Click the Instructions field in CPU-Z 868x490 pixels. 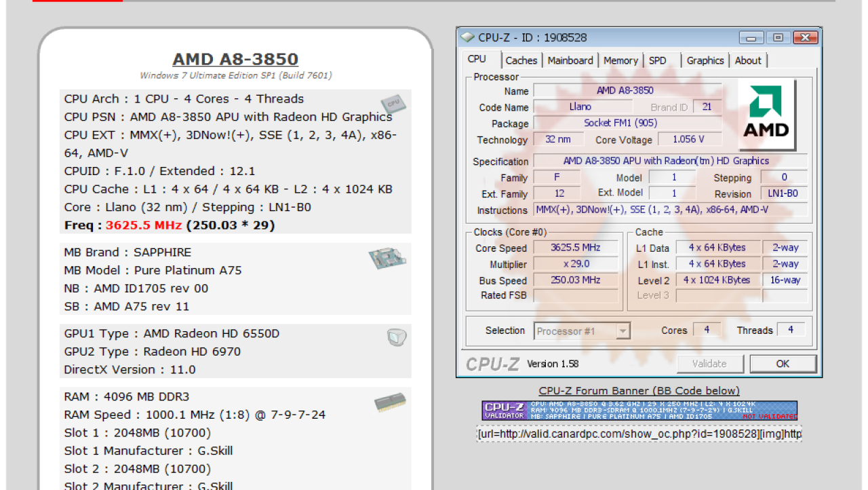671,210
